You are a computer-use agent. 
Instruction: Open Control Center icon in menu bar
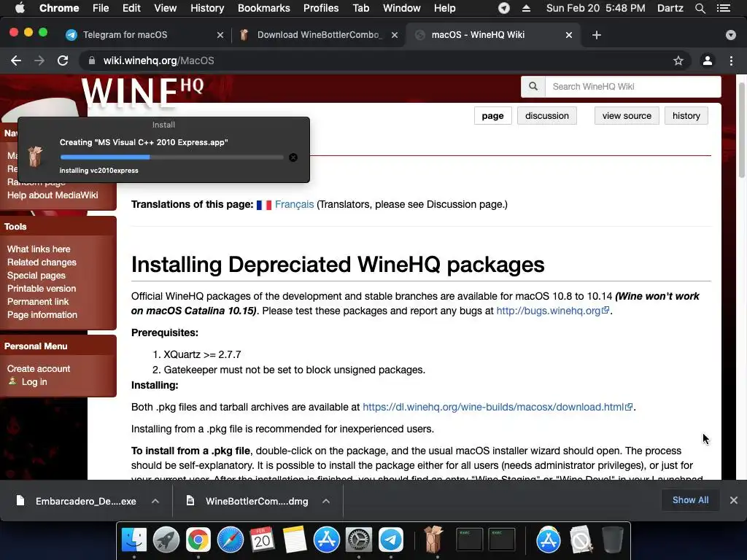pos(724,8)
